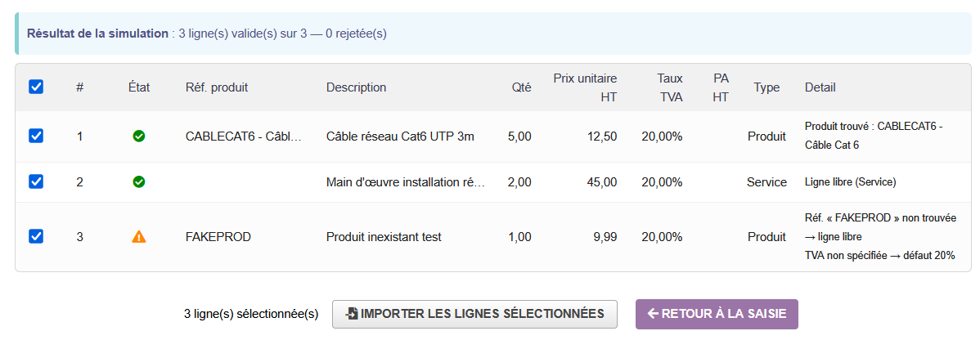Click green check status icon on row 2
Screen dimensions: 980x340
pyautogui.click(x=139, y=182)
